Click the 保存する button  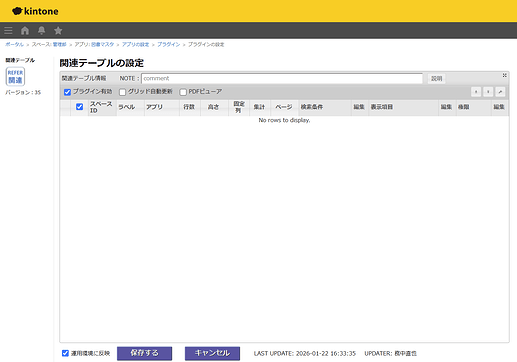[x=144, y=353]
